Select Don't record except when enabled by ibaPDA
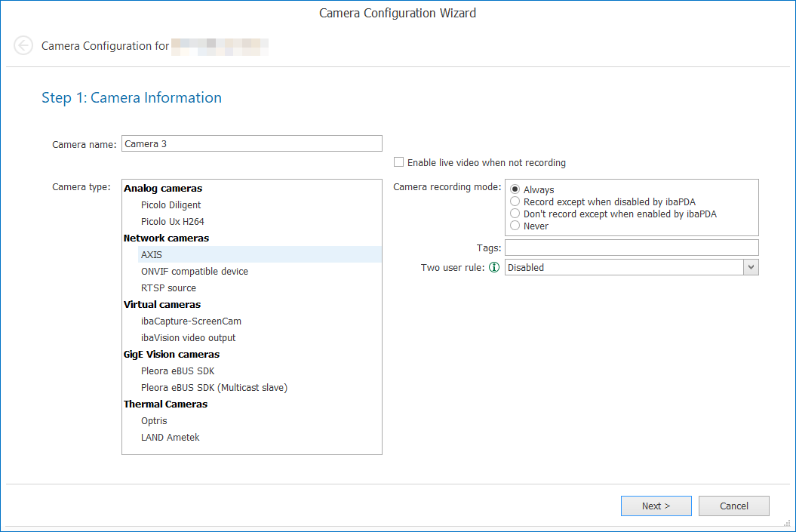The height and width of the screenshot is (532, 796). (x=515, y=214)
